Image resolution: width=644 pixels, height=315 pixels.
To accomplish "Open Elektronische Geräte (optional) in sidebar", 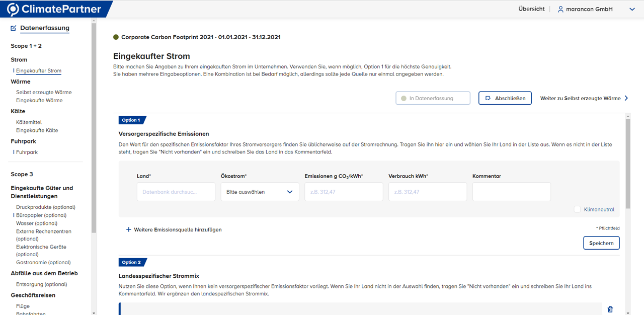I will tap(41, 251).
